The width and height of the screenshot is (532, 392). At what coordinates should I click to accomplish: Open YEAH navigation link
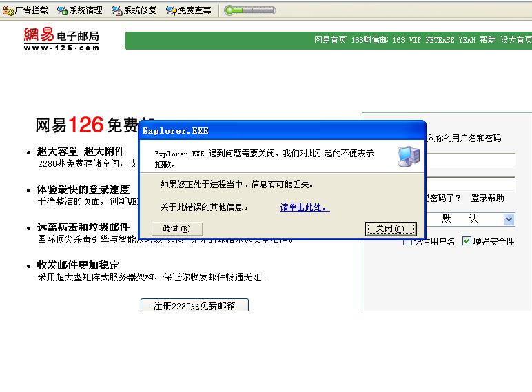pyautogui.click(x=467, y=40)
